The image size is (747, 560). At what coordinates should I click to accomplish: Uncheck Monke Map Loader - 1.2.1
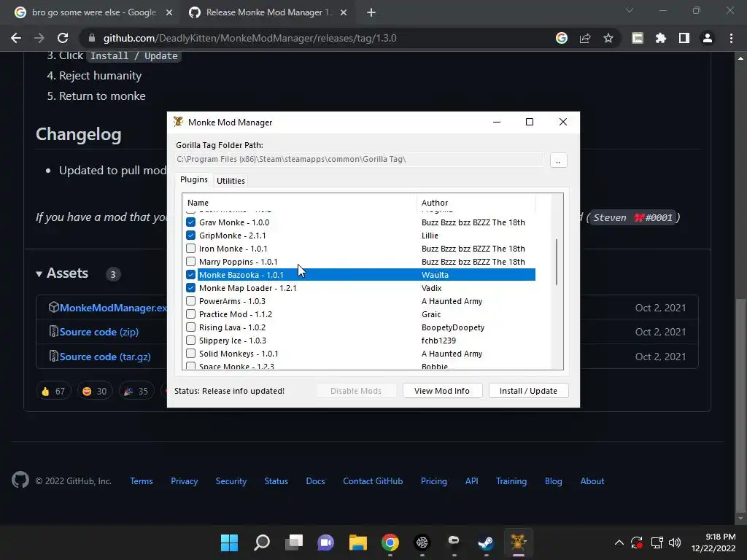click(x=190, y=287)
